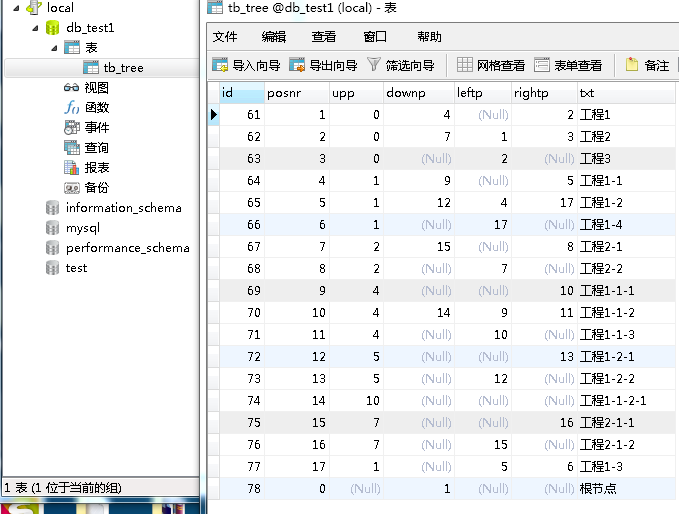The image size is (679, 514).
Task: Select the leftp column header
Action: (483, 93)
